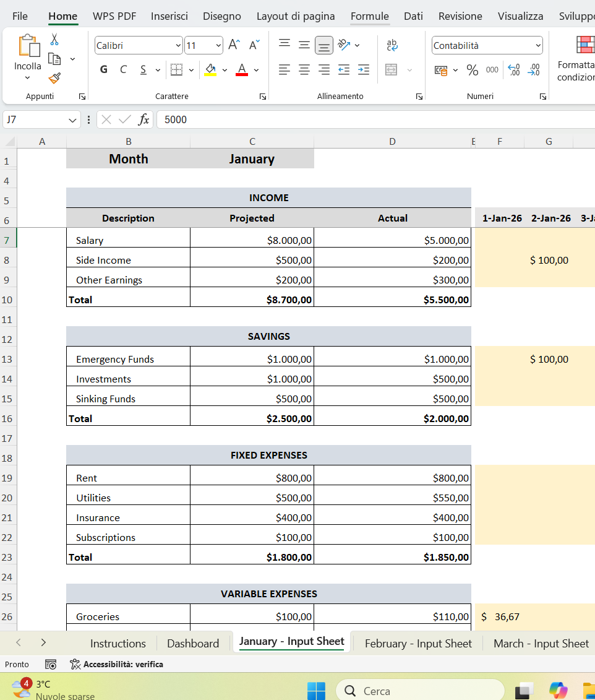Viewport: 595px width, 700px height.
Task: Click the thousands separator 000 icon
Action: coord(493,70)
